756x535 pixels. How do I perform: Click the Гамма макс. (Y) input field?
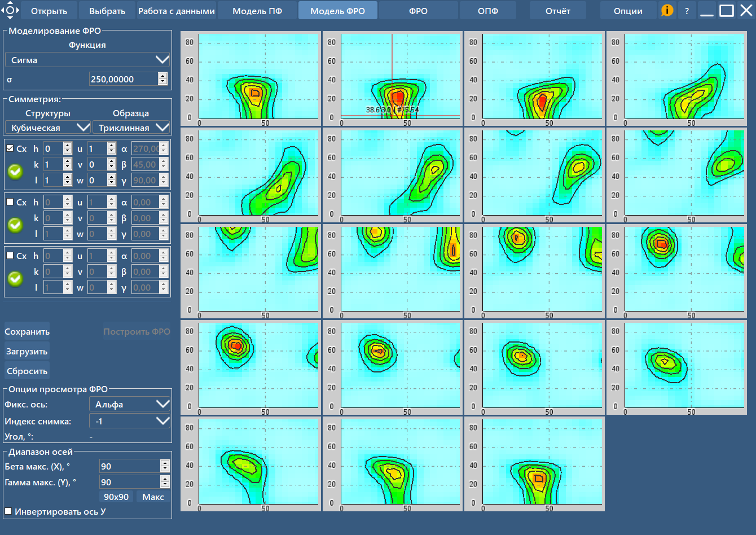129,482
